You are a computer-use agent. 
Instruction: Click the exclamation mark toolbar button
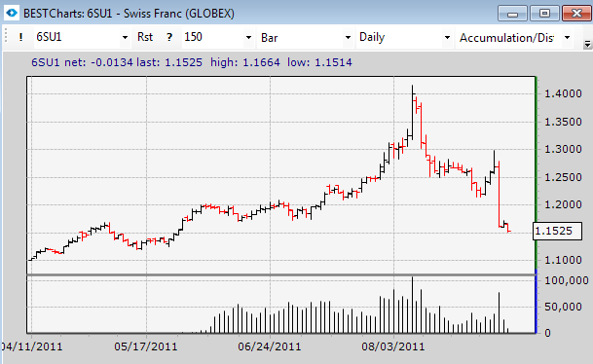coord(20,37)
